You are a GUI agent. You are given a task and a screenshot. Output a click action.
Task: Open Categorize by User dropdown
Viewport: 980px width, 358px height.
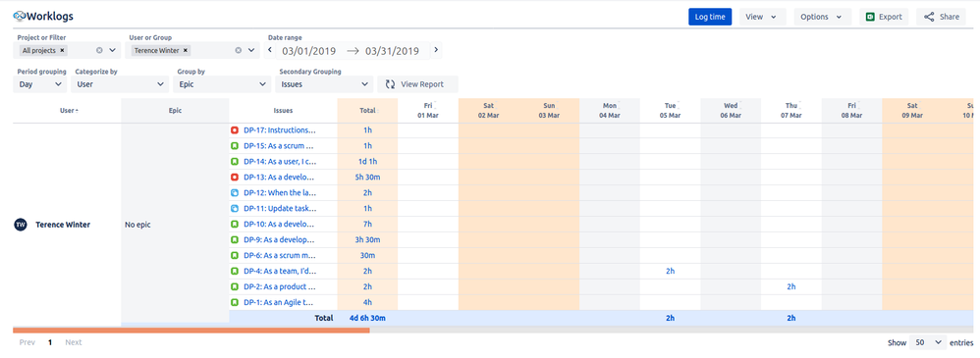(x=120, y=83)
